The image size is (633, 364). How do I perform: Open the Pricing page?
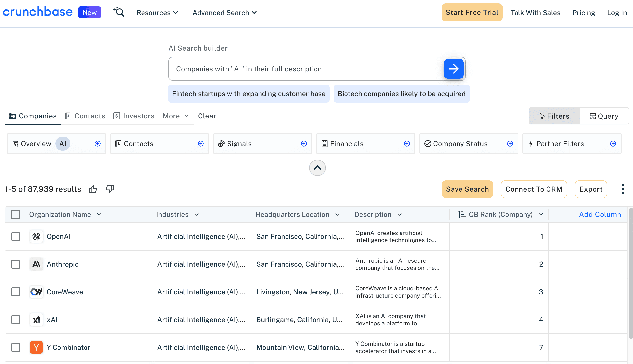coord(584,12)
